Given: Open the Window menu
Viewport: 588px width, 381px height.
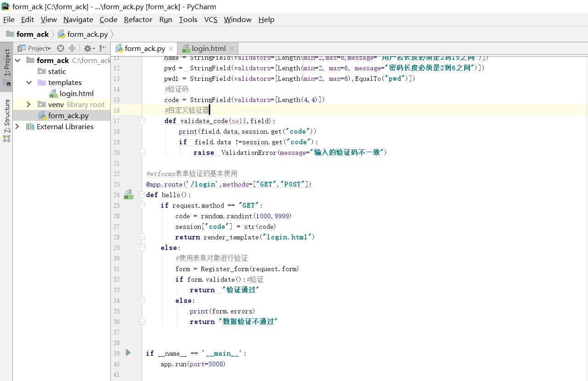Looking at the screenshot, I should point(238,19).
